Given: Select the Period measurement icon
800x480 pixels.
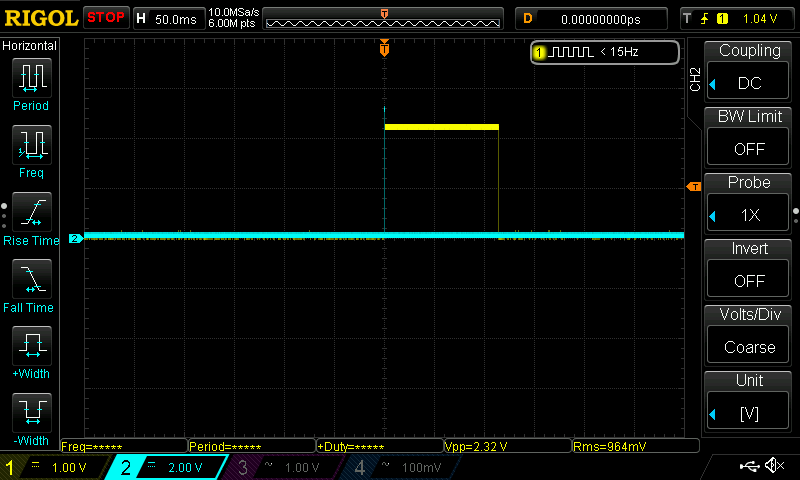Looking at the screenshot, I should tap(32, 78).
